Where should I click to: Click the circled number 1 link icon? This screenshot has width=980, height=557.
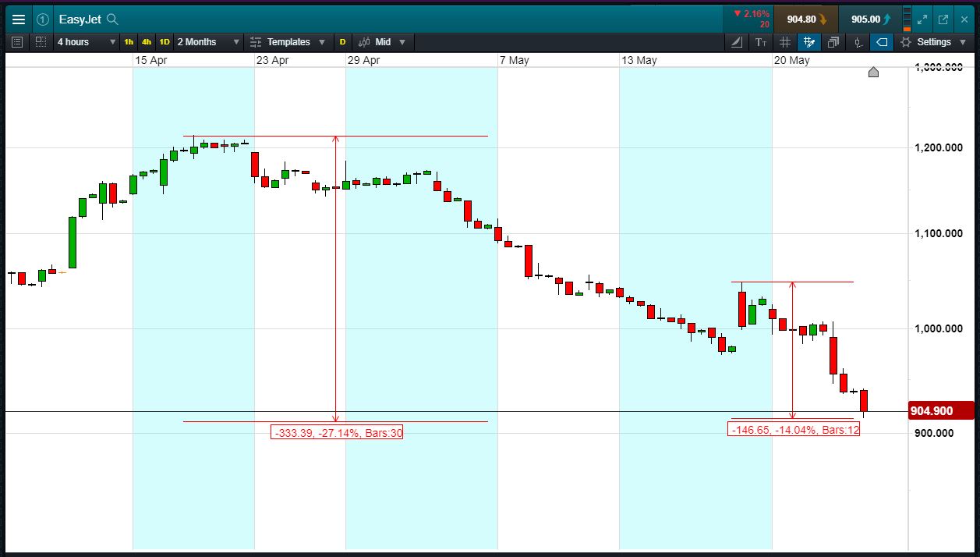43,20
